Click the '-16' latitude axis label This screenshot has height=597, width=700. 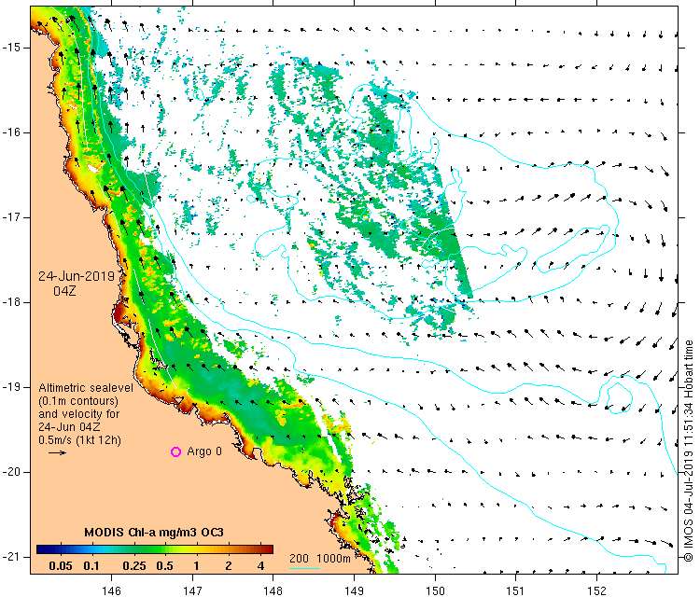[10, 132]
